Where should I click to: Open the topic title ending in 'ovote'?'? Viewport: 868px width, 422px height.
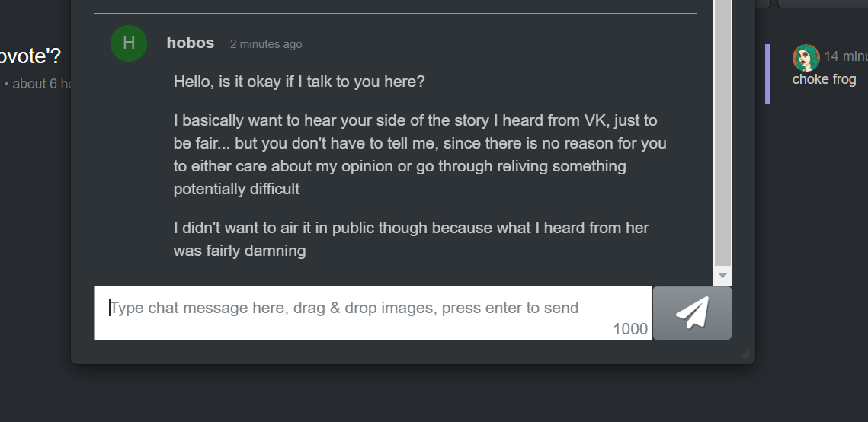point(30,57)
